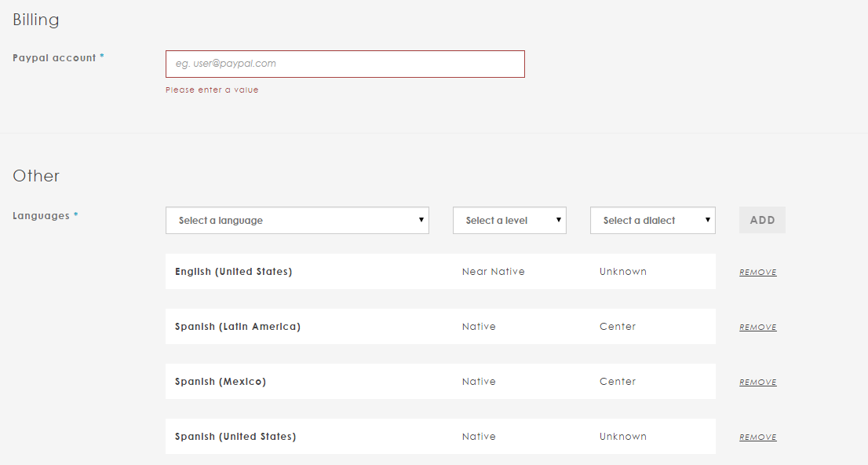Remove the Spanish (Mexico) language
The width and height of the screenshot is (868, 465).
pyautogui.click(x=757, y=383)
